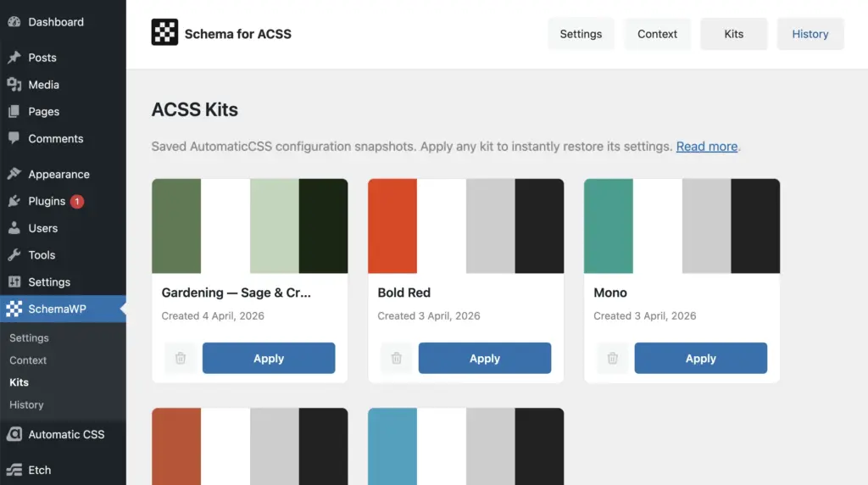This screenshot has width=868, height=485.
Task: Select Kits in SchemaWP submenu
Action: tap(19, 382)
